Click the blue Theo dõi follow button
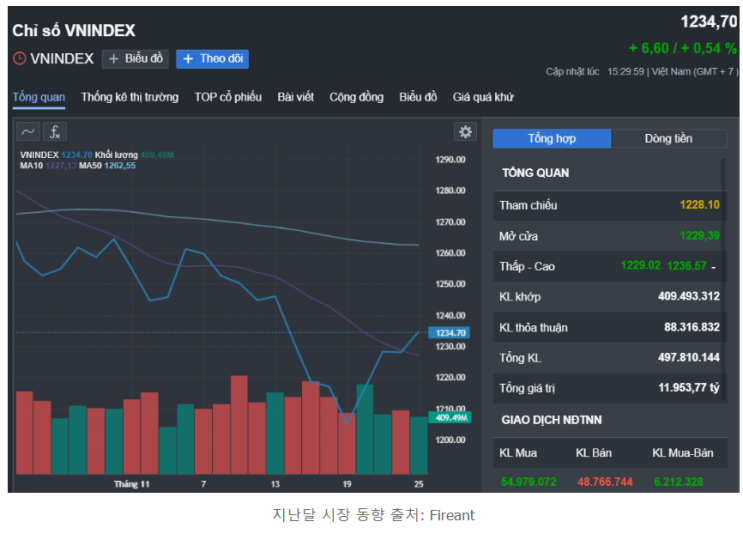Image resolution: width=743 pixels, height=534 pixels. [x=212, y=59]
